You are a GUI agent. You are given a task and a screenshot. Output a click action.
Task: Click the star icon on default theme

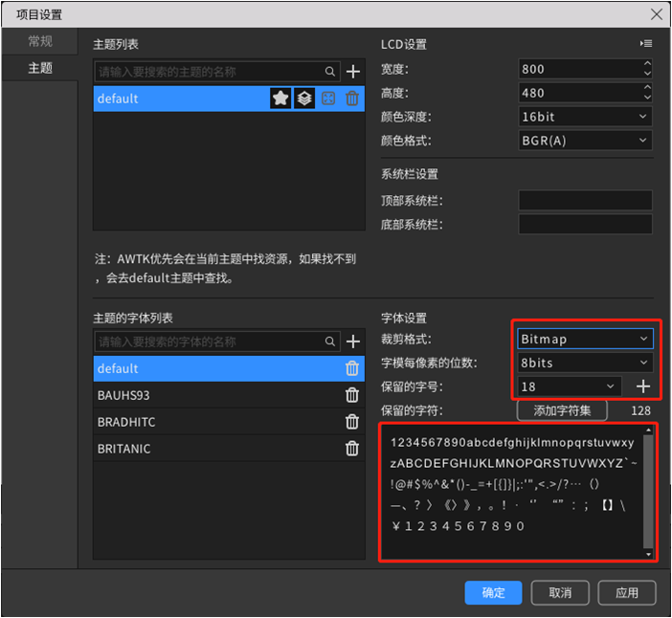click(280, 99)
